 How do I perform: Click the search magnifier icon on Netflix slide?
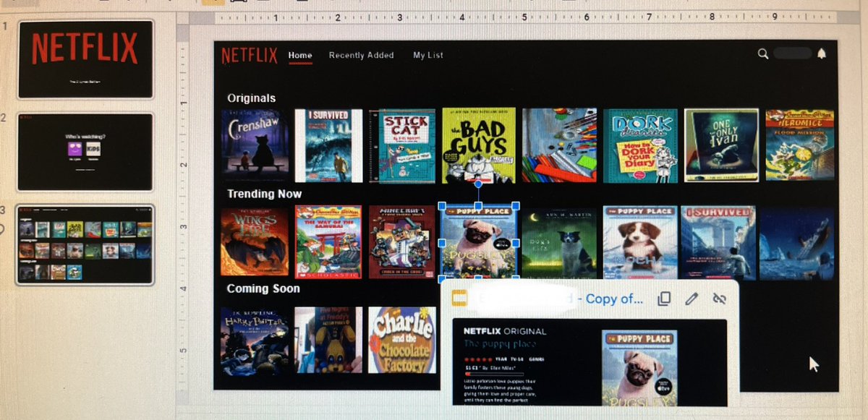(762, 53)
